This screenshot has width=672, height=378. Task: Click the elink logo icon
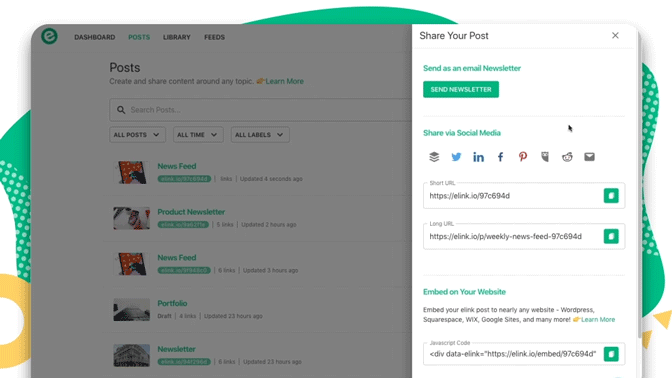coord(49,36)
